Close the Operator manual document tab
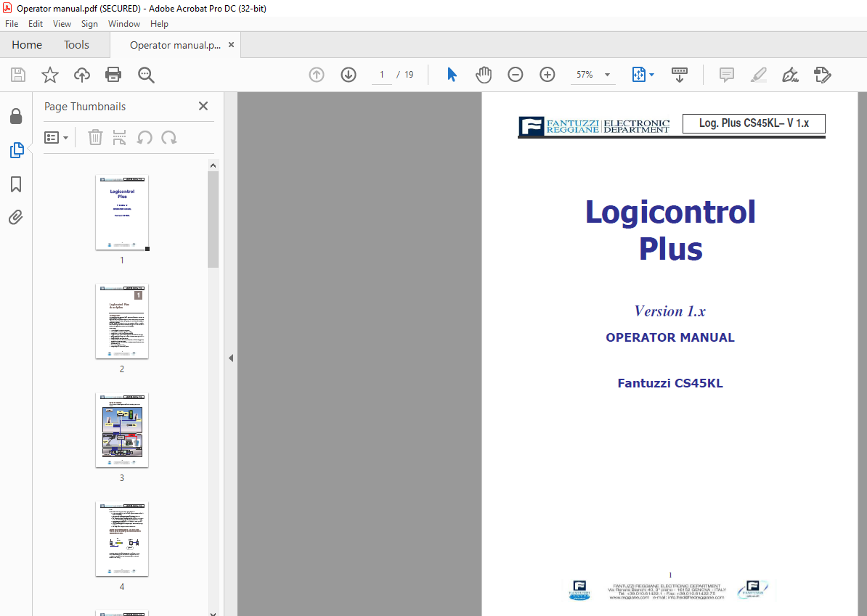The width and height of the screenshot is (867, 616). click(x=231, y=45)
